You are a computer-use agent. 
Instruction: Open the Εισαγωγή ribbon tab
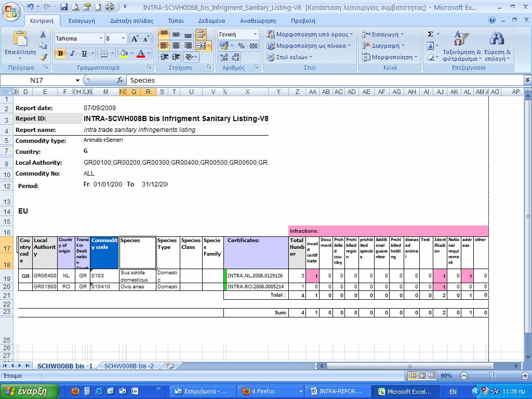82,21
